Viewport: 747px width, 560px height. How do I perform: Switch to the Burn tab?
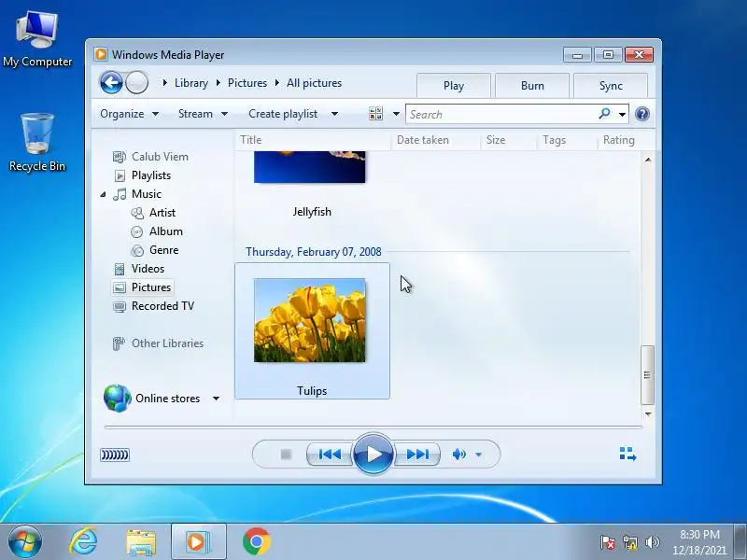pyautogui.click(x=532, y=86)
